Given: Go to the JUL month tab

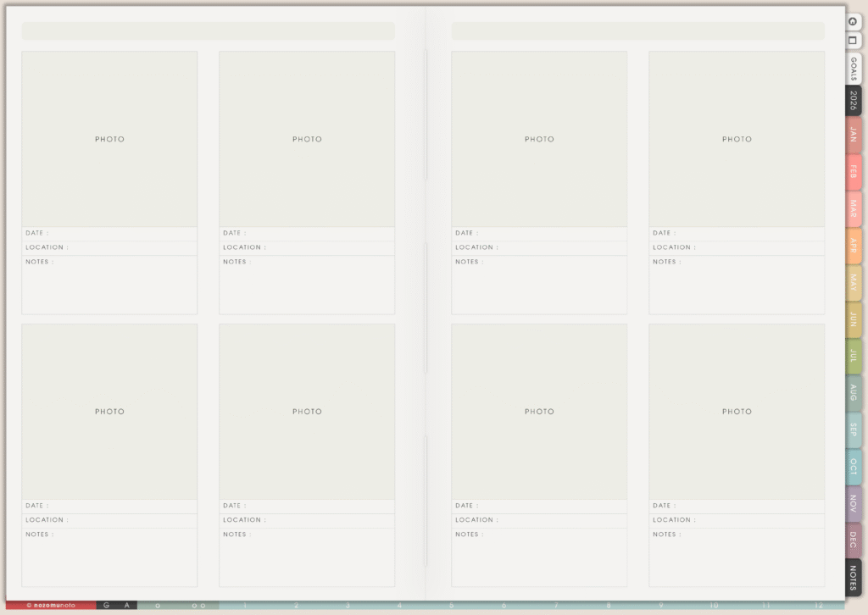Looking at the screenshot, I should pyautogui.click(x=853, y=356).
